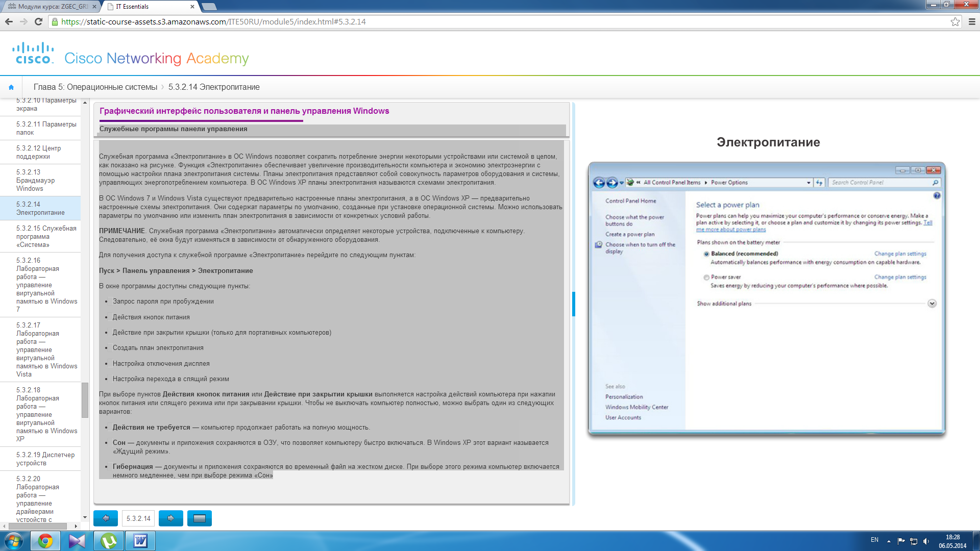Click Show desktop button at taskbar end
Viewport: 980px width, 551px height.
(x=976, y=541)
